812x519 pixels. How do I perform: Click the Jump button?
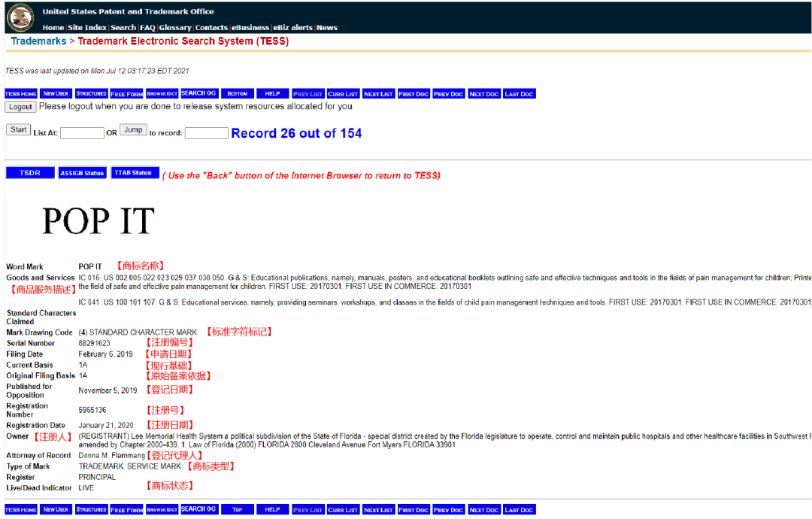click(x=133, y=129)
